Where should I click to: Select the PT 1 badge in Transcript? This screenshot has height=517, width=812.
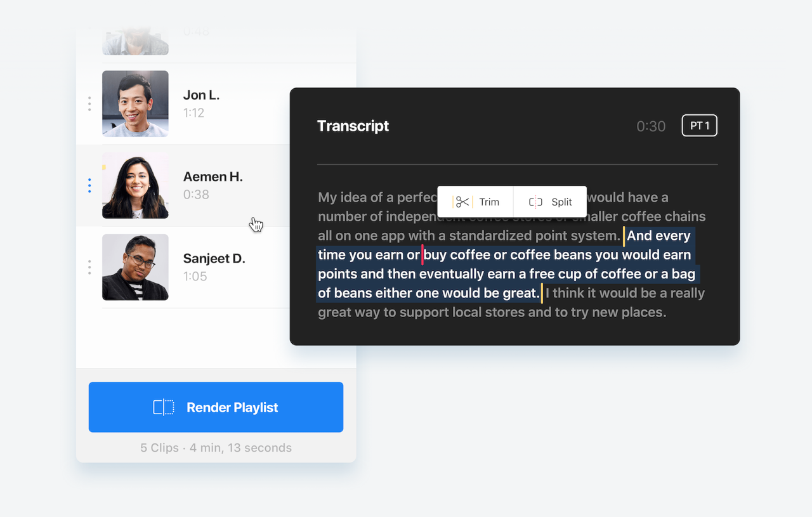pos(700,126)
